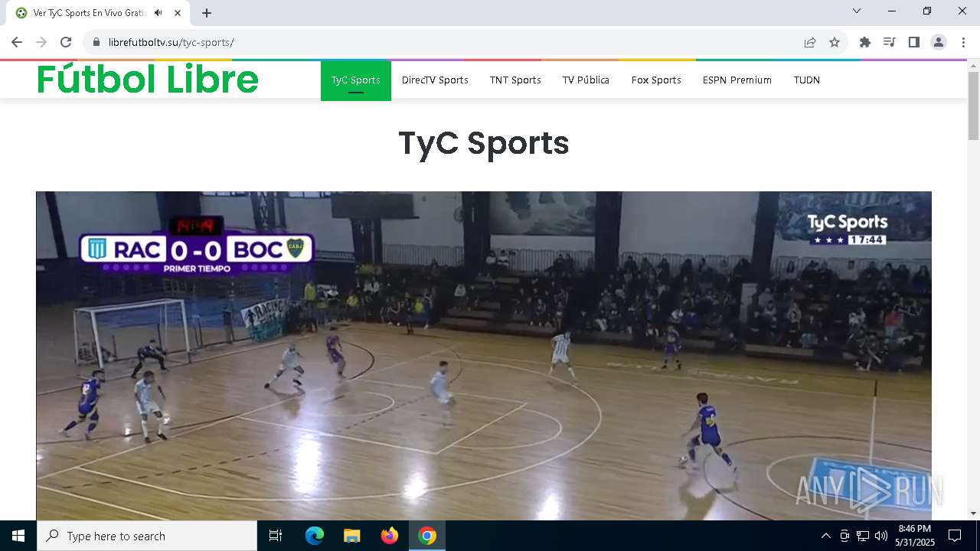Open the taskbar clock and date
This screenshot has height=551, width=980.
click(x=915, y=536)
